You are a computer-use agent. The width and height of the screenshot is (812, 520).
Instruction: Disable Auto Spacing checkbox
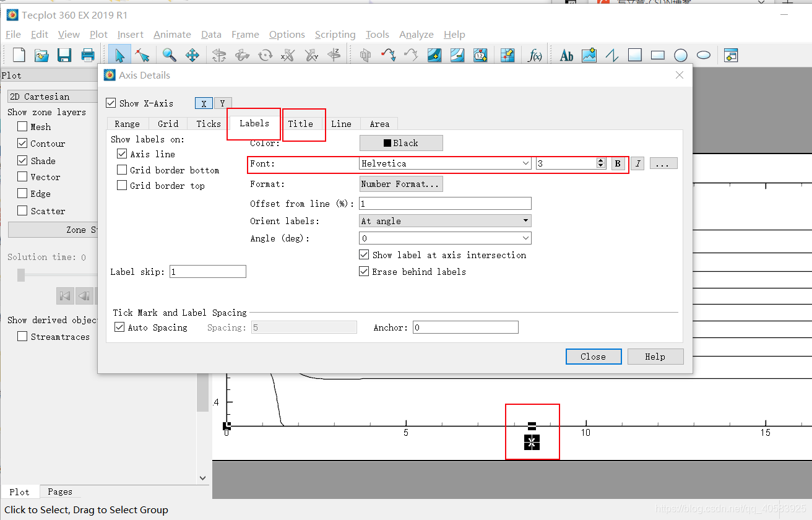pyautogui.click(x=119, y=327)
